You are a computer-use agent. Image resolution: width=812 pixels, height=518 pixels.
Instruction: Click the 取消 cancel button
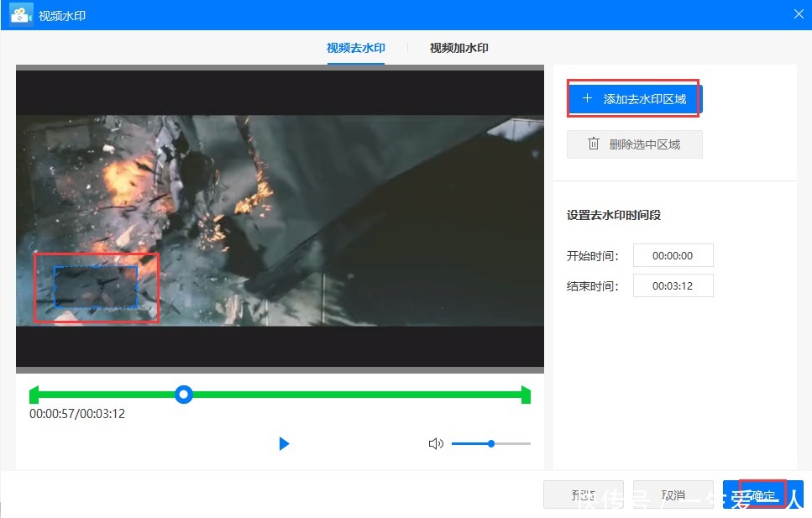point(673,494)
